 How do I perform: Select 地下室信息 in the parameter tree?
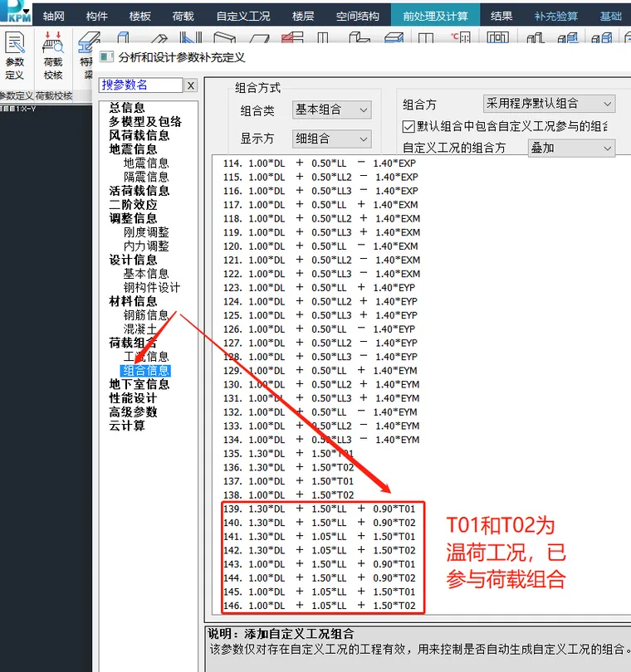[139, 384]
